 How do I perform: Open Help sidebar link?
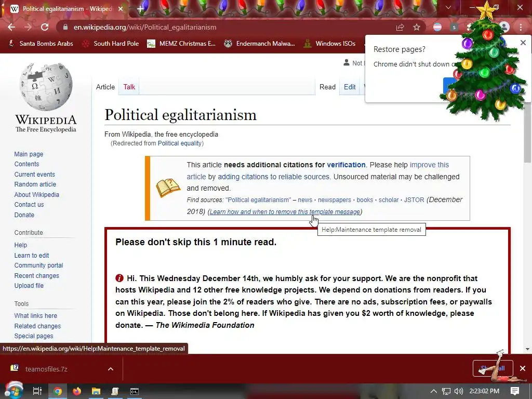(x=20, y=245)
